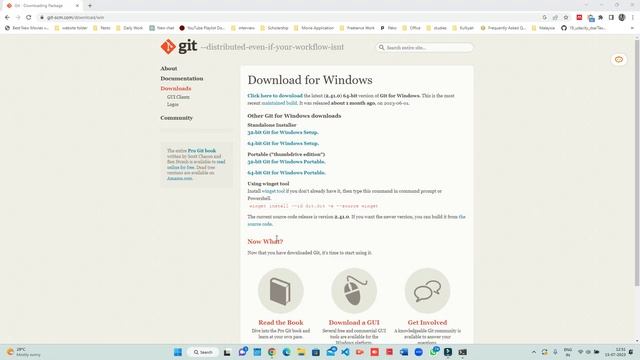Open WhatsApp from the taskbar

tap(433, 351)
